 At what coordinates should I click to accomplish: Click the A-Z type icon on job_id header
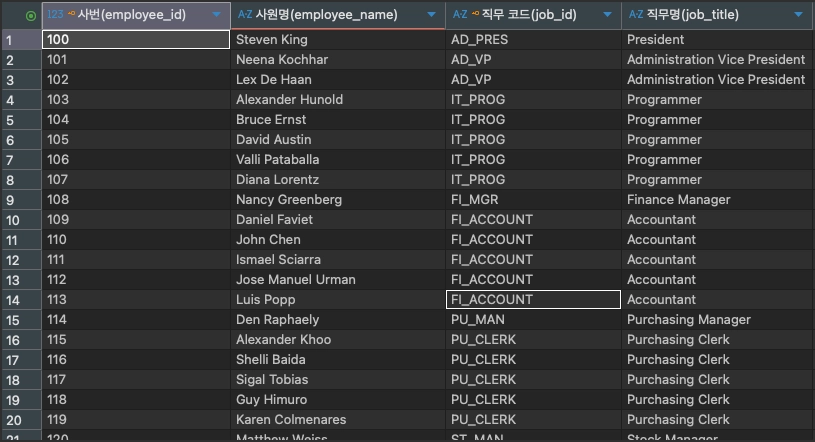click(460, 15)
